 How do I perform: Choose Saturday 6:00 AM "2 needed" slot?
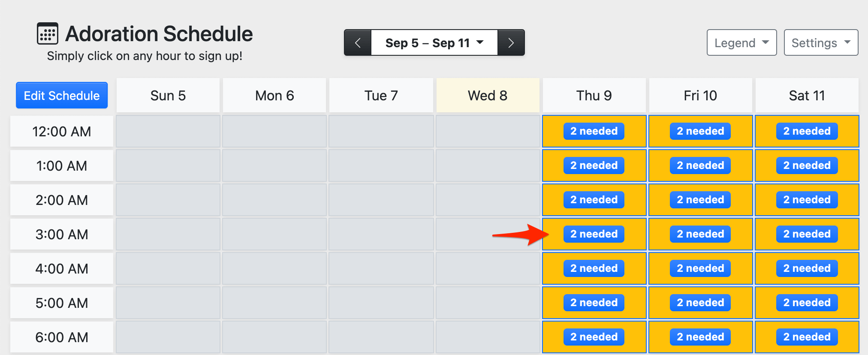(x=807, y=337)
